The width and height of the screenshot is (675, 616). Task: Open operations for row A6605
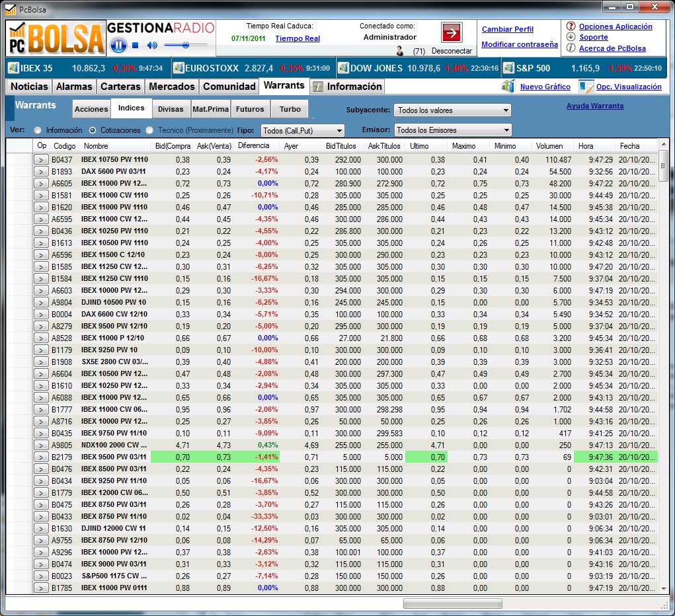[42, 183]
